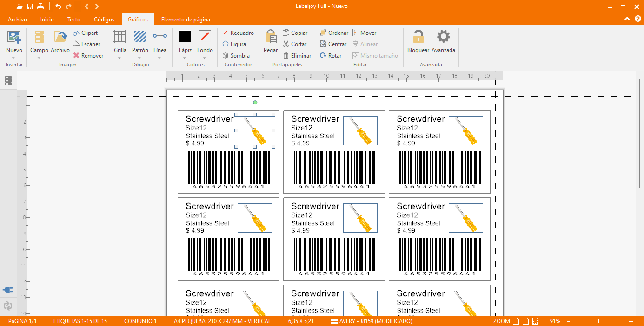The width and height of the screenshot is (644, 326).
Task: Switch to the Inicio tab
Action: [47, 20]
